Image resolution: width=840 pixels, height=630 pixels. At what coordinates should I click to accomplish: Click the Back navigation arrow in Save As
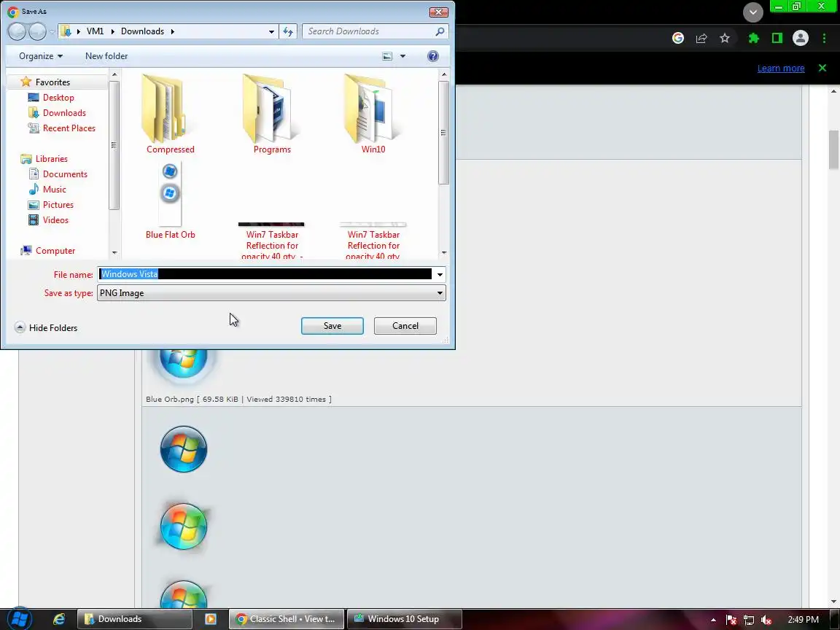pos(17,31)
